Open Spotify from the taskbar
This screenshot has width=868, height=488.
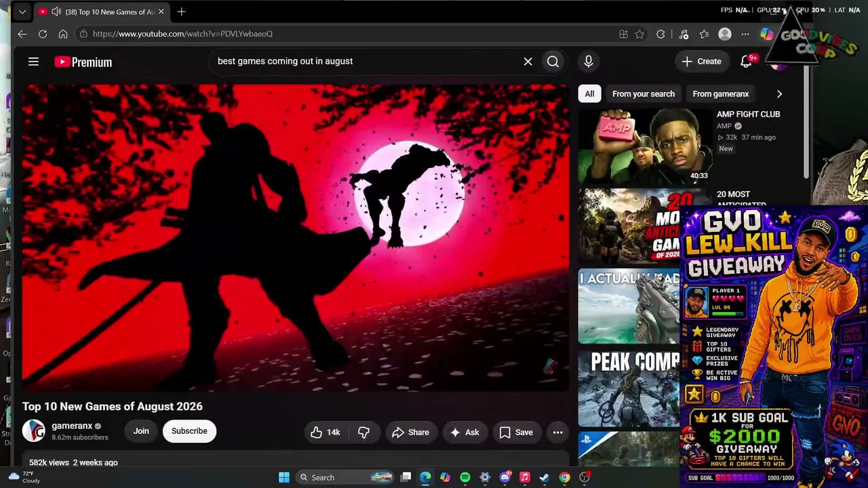point(465,477)
